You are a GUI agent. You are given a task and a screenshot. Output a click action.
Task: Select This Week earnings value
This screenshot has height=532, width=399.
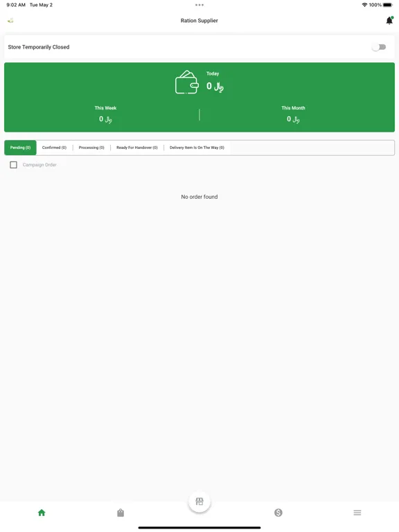[x=105, y=119]
